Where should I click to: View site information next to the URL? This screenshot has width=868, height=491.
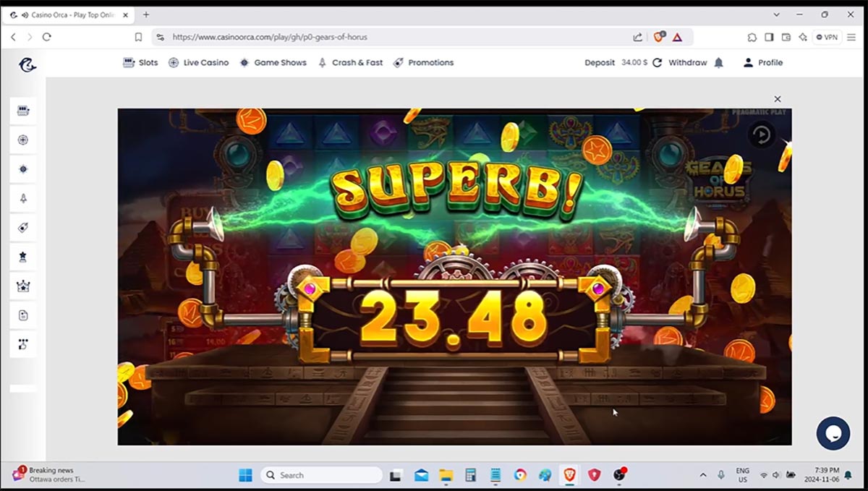(161, 37)
